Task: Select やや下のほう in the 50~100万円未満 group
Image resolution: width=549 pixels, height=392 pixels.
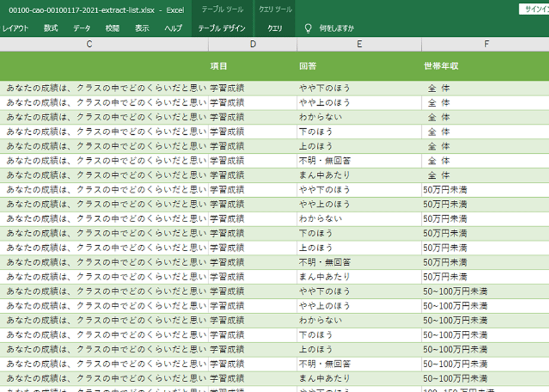Action: coord(359,292)
